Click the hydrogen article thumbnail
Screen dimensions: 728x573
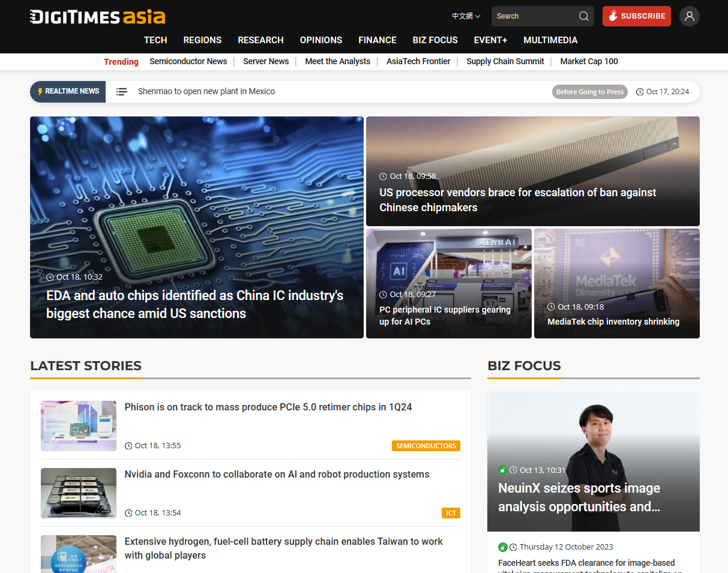point(79,554)
